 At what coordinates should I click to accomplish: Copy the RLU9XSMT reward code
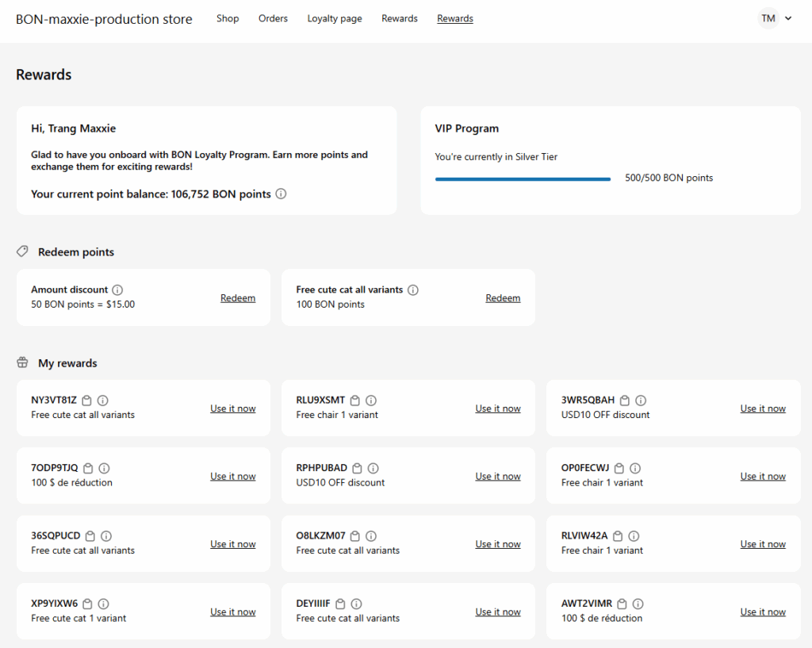(354, 401)
